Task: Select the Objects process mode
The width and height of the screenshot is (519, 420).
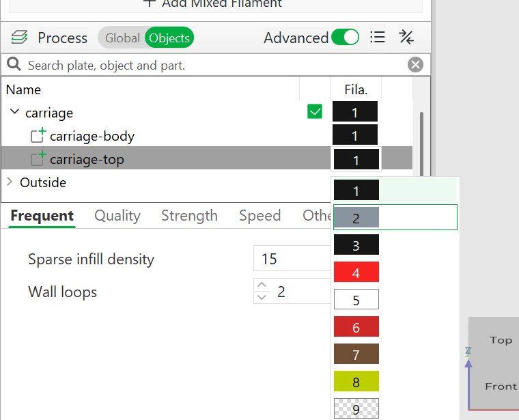Action: (169, 38)
